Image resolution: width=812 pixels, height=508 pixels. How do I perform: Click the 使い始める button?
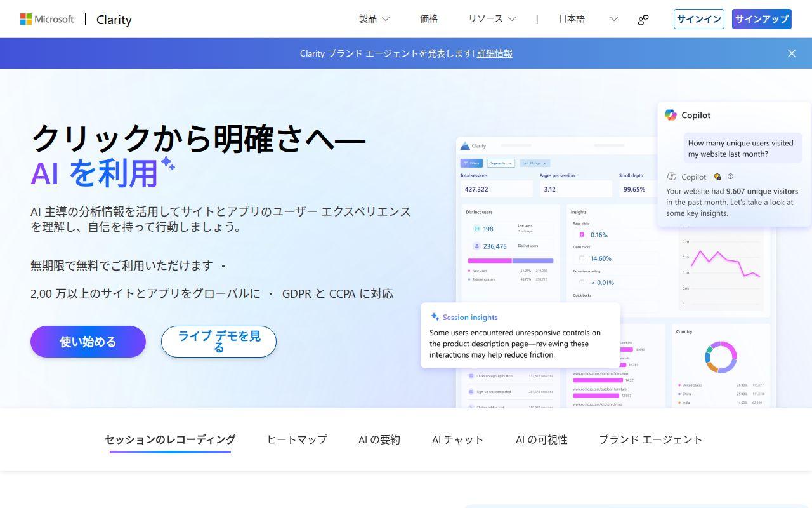click(x=88, y=342)
